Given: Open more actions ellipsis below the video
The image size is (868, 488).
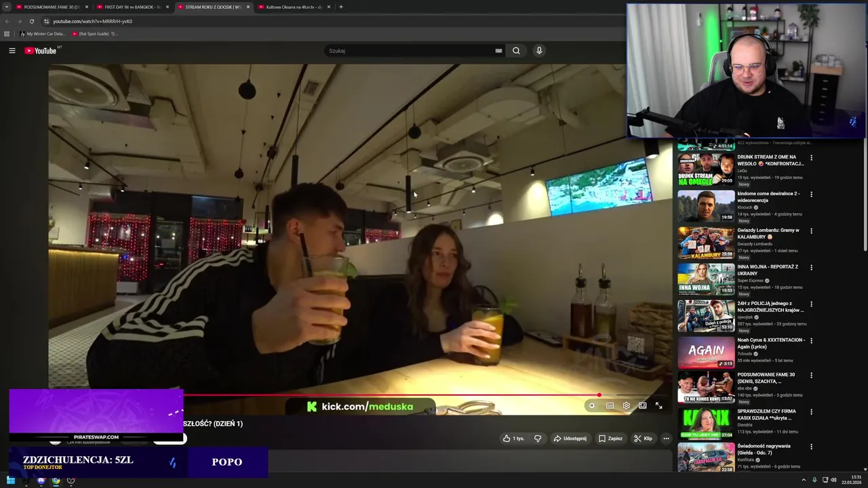Looking at the screenshot, I should point(666,439).
